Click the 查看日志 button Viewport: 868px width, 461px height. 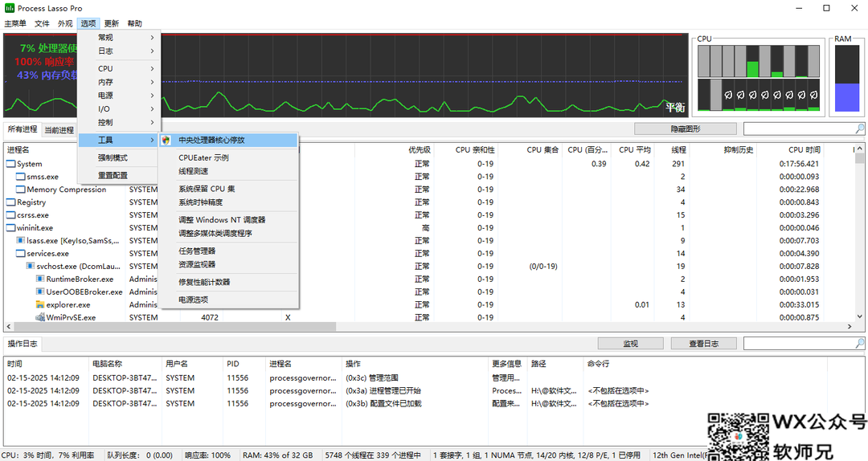coord(703,344)
